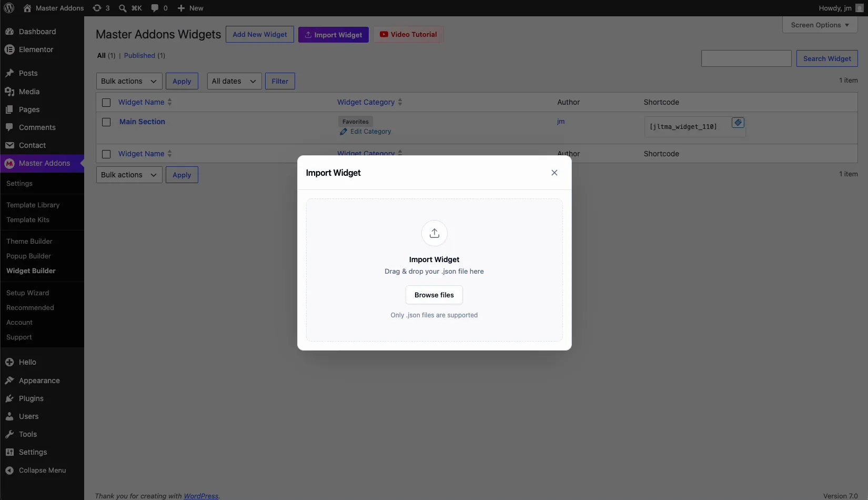Tick the select-all checkbox in table header
This screenshot has height=500, width=868.
[x=106, y=103]
